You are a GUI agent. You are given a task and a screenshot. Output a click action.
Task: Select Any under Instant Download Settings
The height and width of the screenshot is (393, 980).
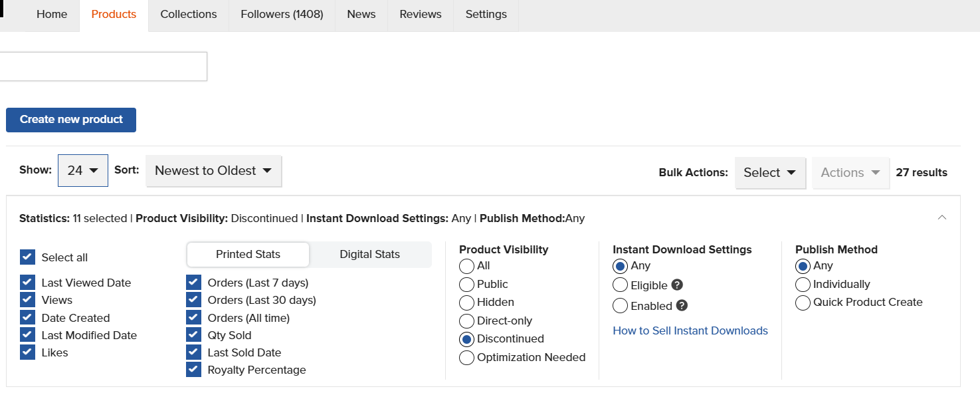pos(620,266)
